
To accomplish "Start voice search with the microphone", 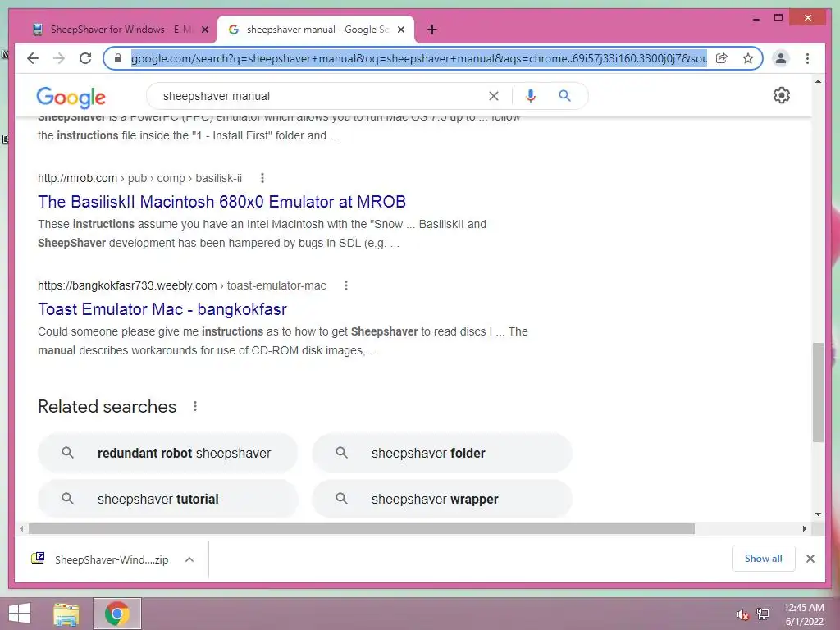I will pos(531,96).
